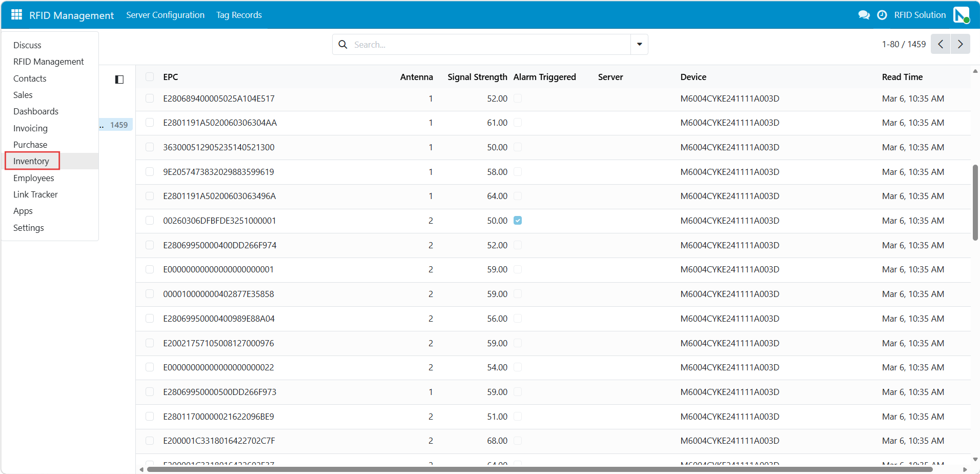Go to previous page of records

coord(941,44)
